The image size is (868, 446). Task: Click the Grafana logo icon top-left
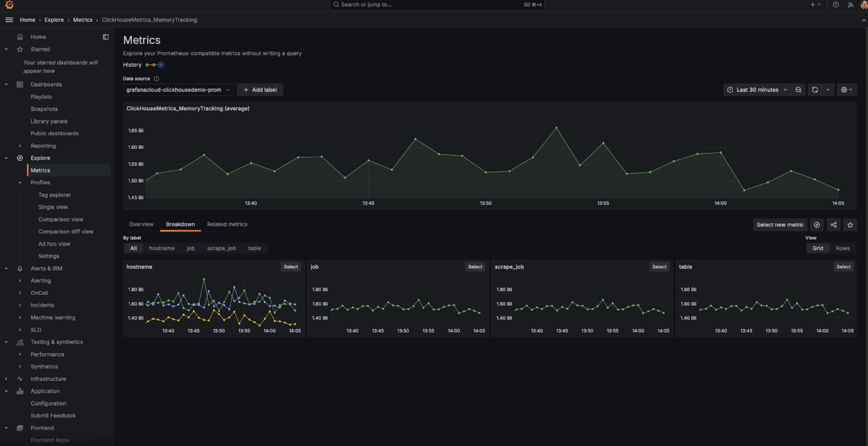tap(9, 5)
